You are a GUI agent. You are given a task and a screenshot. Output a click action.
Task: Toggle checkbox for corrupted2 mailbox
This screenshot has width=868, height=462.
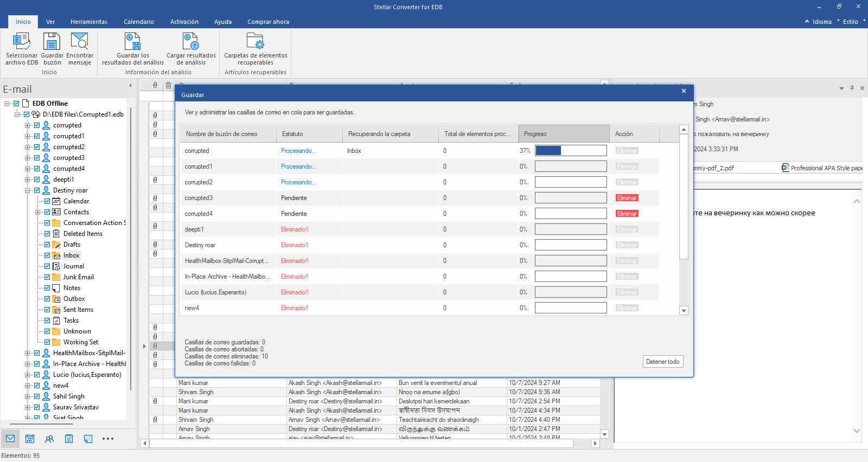(x=37, y=147)
